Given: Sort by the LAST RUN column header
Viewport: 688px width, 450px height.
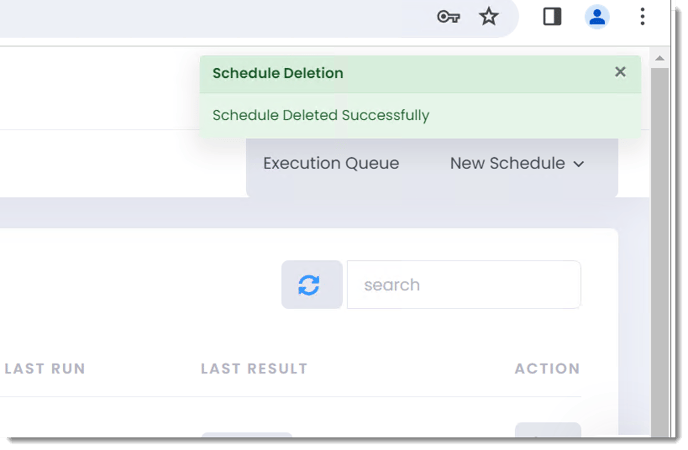Looking at the screenshot, I should pos(45,368).
